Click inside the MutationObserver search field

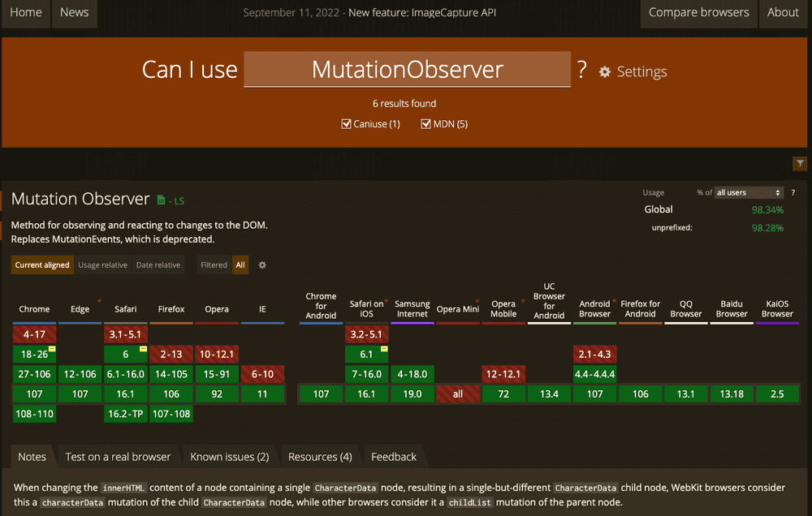coord(406,70)
